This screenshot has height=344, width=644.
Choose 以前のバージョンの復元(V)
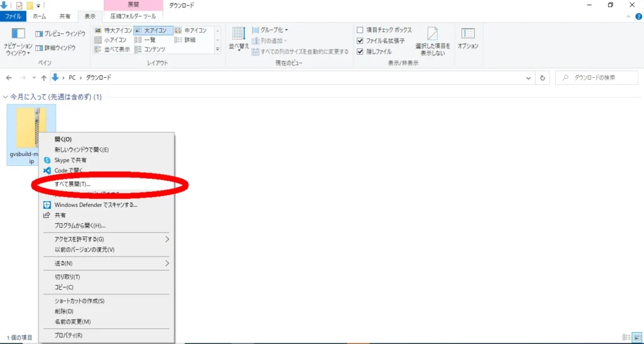tap(106, 250)
